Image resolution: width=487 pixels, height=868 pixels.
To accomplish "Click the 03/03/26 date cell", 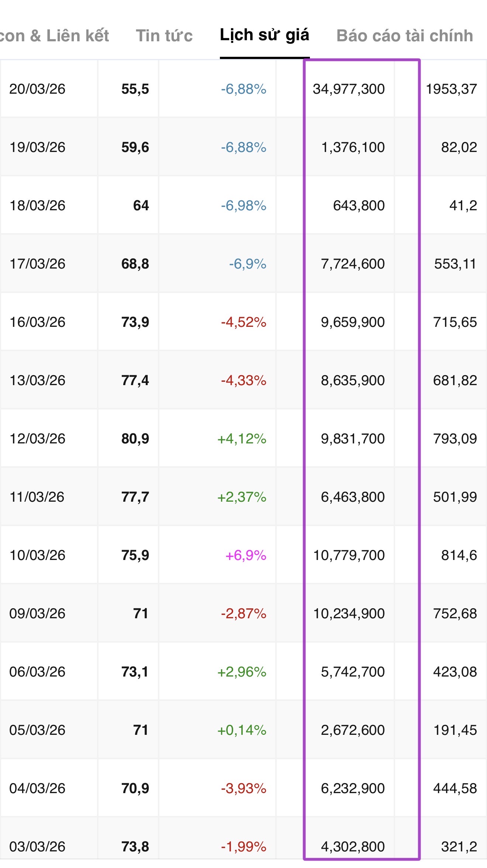I will point(37,847).
